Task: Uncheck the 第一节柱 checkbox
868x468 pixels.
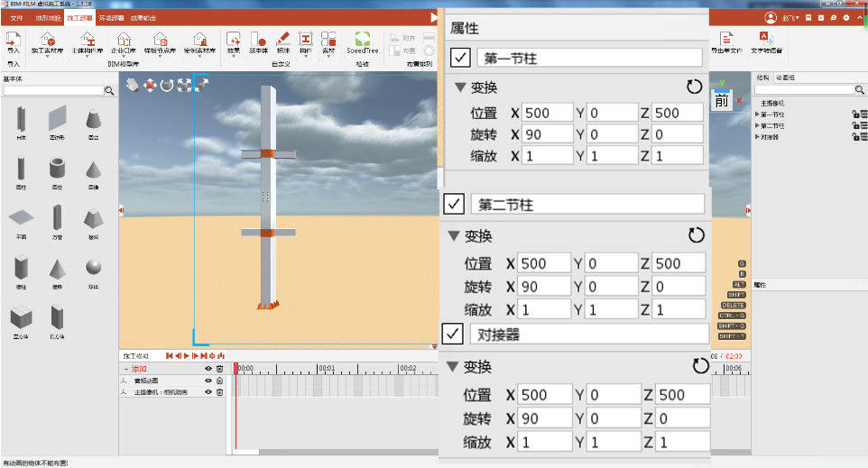Action: pyautogui.click(x=460, y=58)
